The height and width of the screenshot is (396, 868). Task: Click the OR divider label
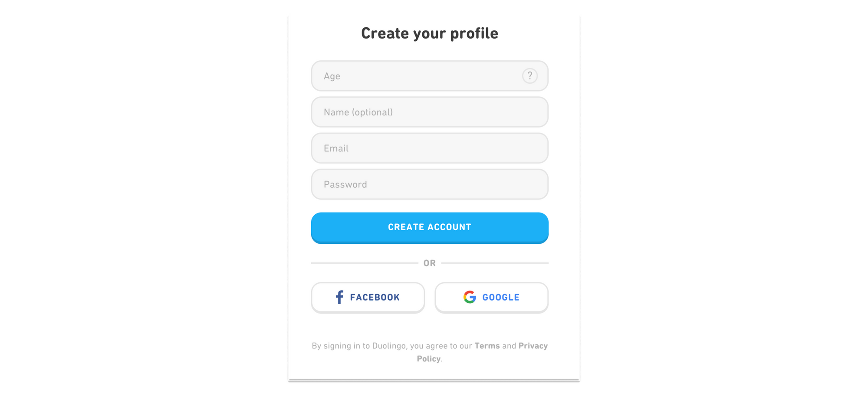click(430, 263)
